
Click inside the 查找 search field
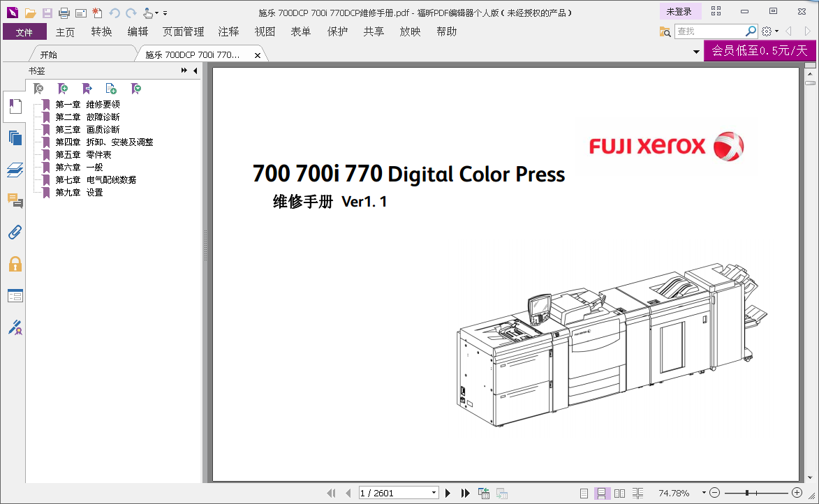coord(709,31)
